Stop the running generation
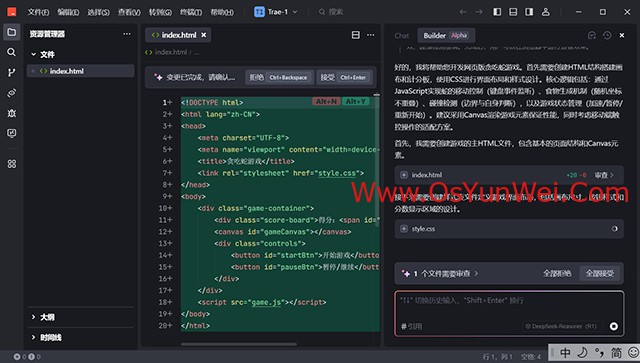Image resolution: width=640 pixels, height=363 pixels. pyautogui.click(x=613, y=326)
